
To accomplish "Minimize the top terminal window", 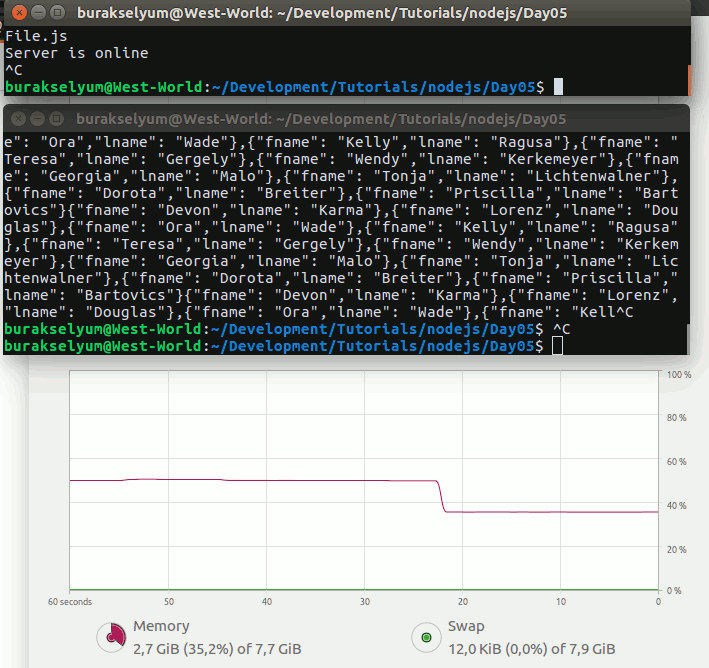I will [37, 13].
